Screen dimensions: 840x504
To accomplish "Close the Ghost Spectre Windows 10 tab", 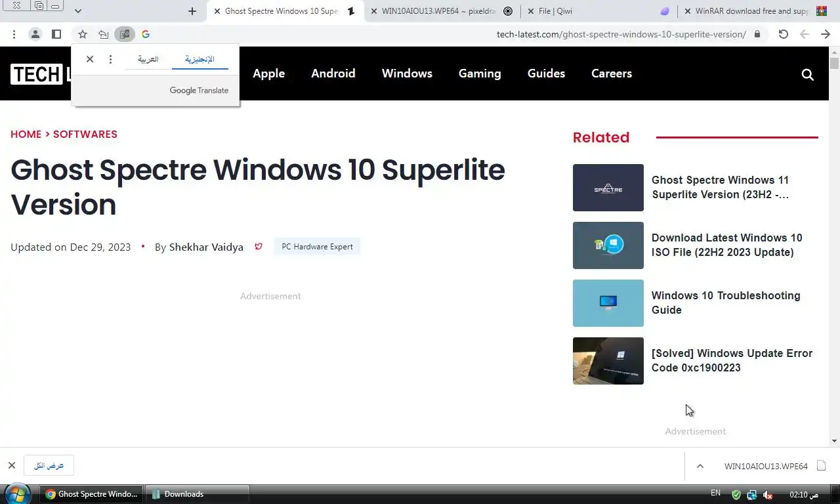I will [x=217, y=11].
